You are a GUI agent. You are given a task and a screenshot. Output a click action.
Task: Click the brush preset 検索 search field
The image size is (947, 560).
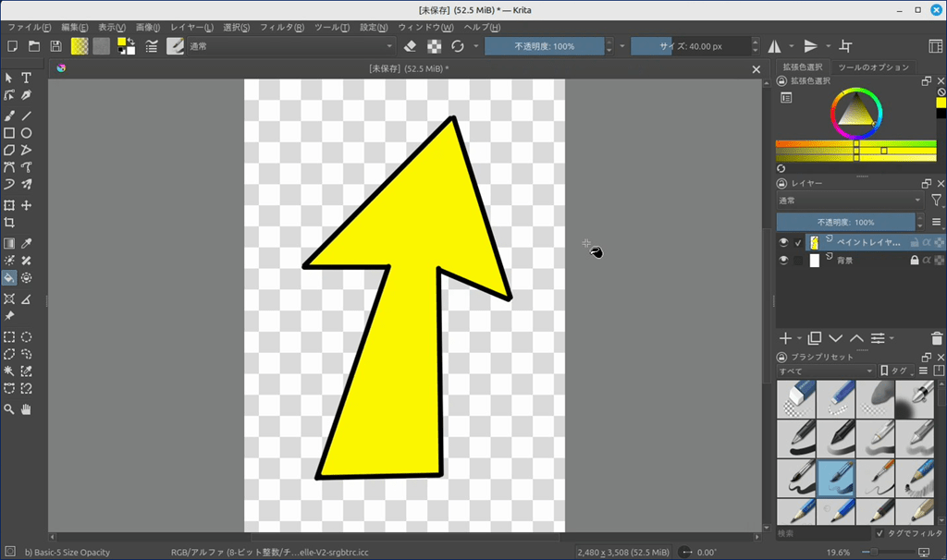point(823,533)
